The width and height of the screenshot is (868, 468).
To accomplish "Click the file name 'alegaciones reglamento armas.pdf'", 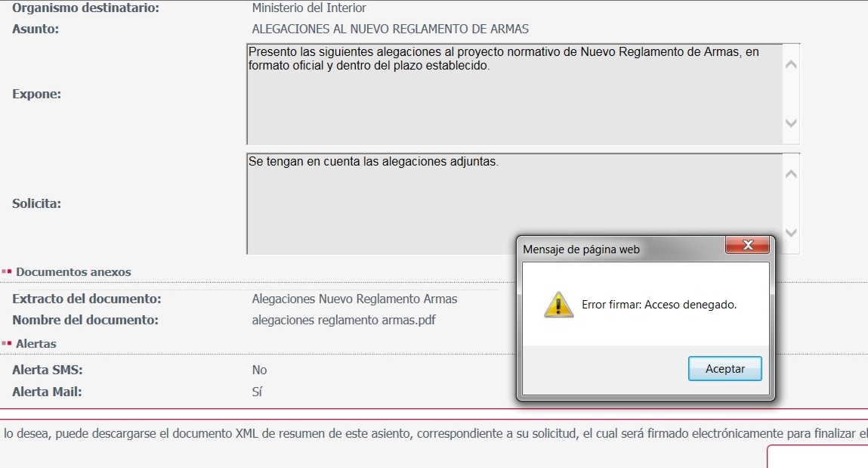I will (x=344, y=320).
